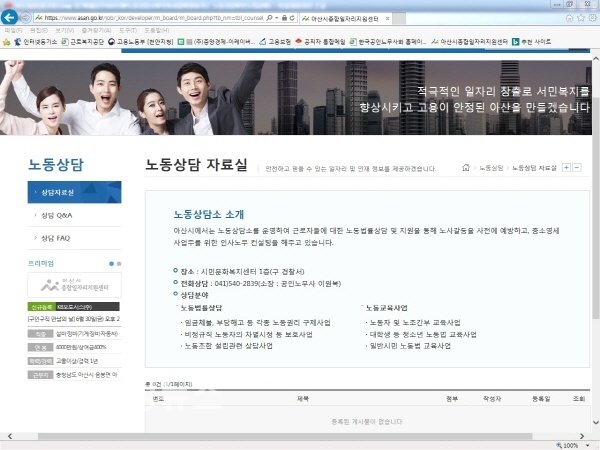
Task: Click the 고용노동부 favorites bar bookmark icon
Action: tap(112, 42)
